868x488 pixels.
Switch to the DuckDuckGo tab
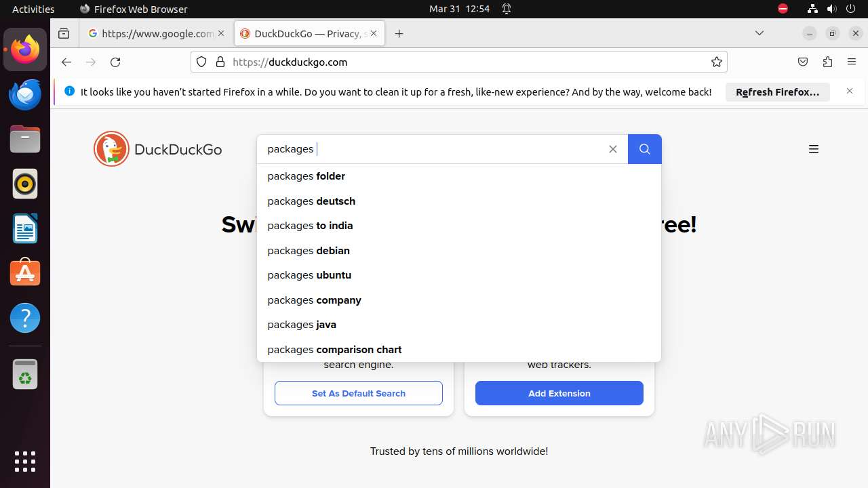309,33
